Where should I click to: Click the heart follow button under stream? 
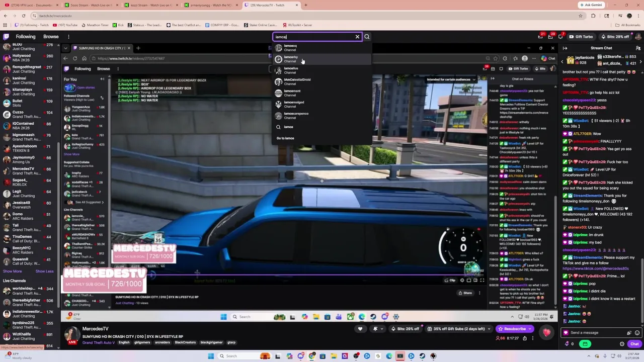[360, 329]
